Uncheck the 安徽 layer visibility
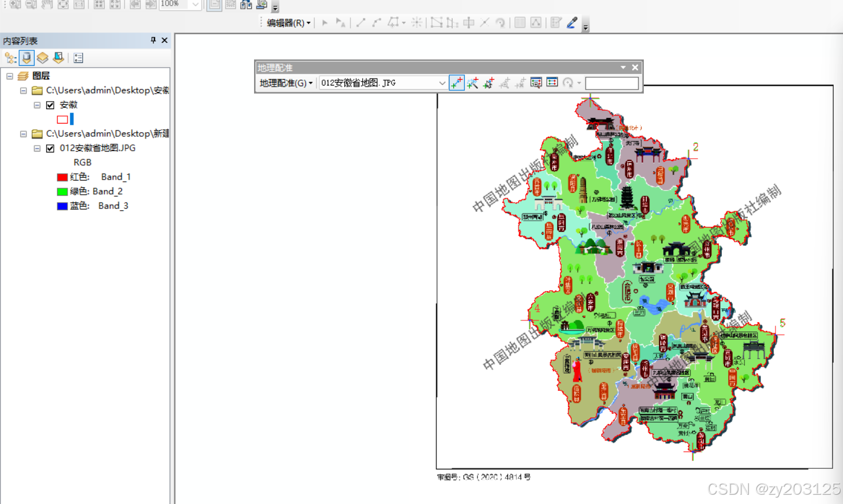 point(50,105)
